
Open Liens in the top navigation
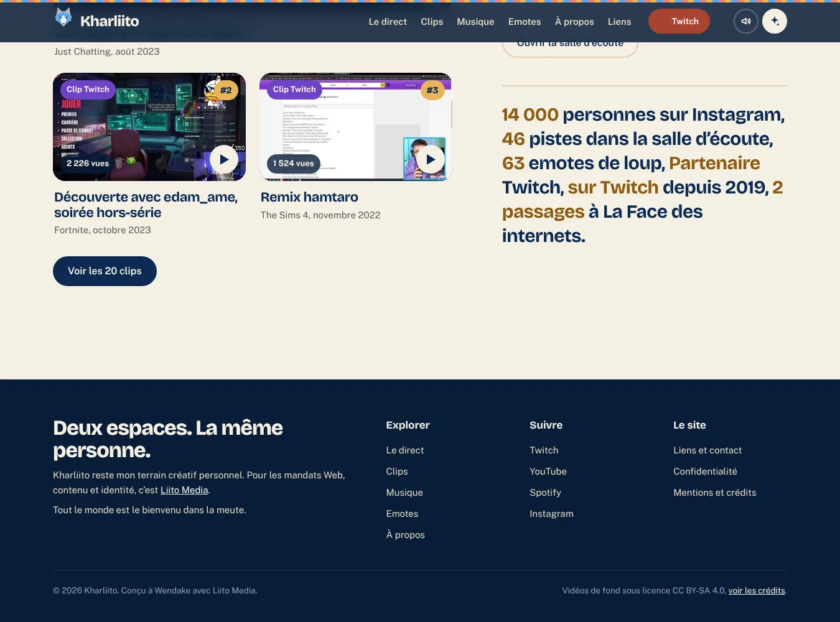619,22
